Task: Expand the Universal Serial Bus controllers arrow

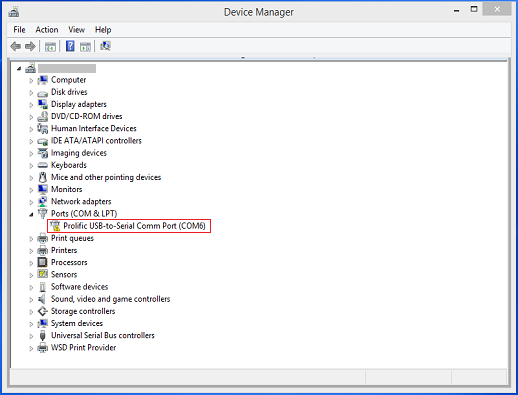Action: pyautogui.click(x=31, y=336)
